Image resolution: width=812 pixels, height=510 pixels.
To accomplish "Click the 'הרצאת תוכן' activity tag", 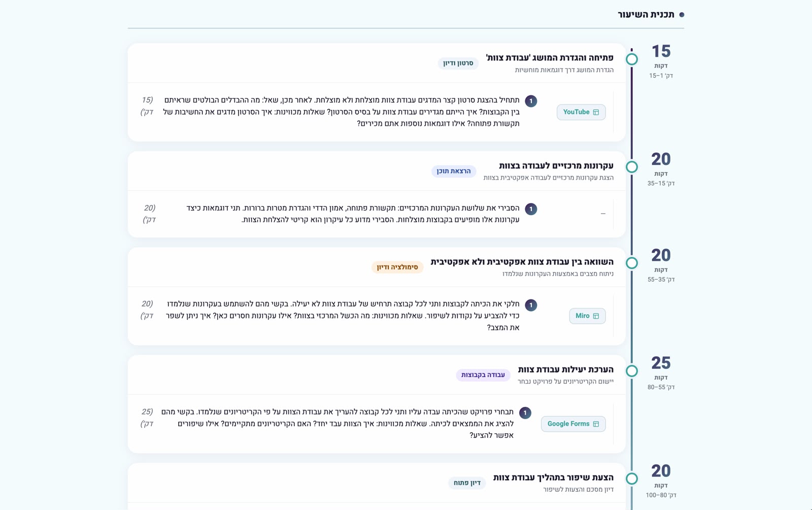I will [x=454, y=171].
